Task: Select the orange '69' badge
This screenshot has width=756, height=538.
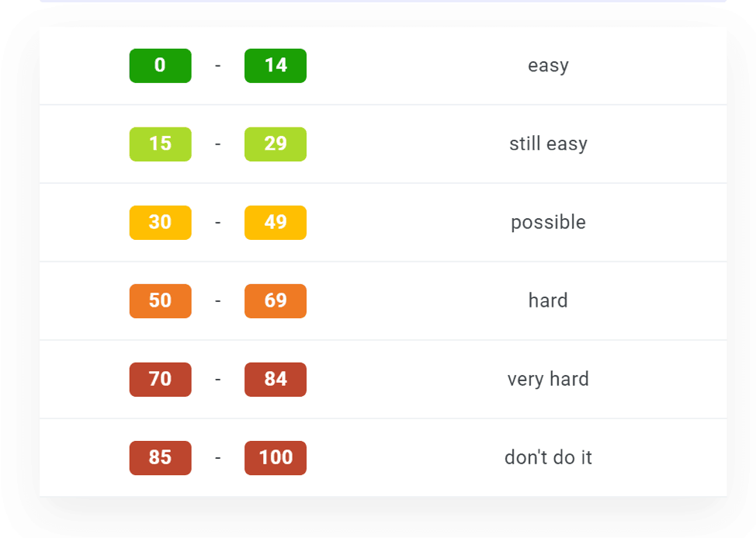Action: coord(275,300)
